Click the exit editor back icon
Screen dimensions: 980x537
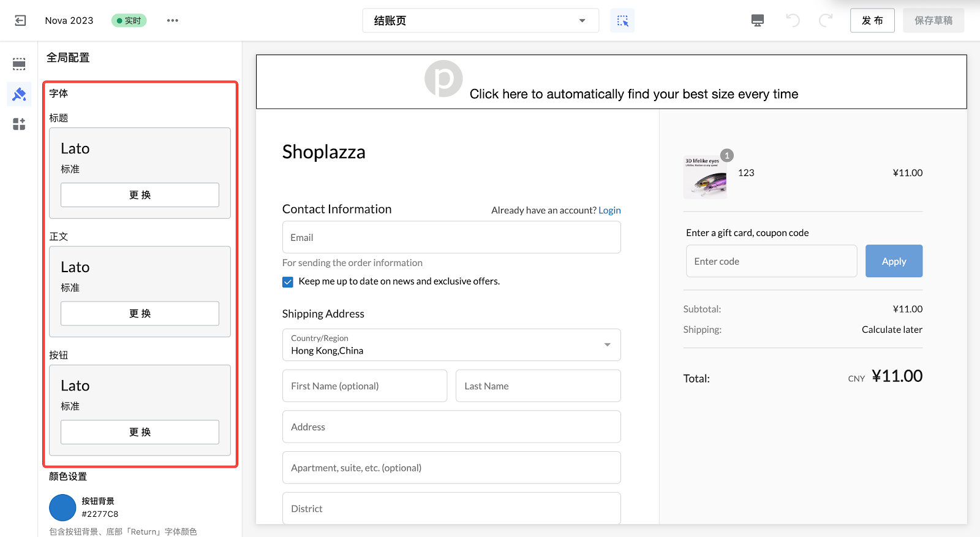tap(20, 20)
